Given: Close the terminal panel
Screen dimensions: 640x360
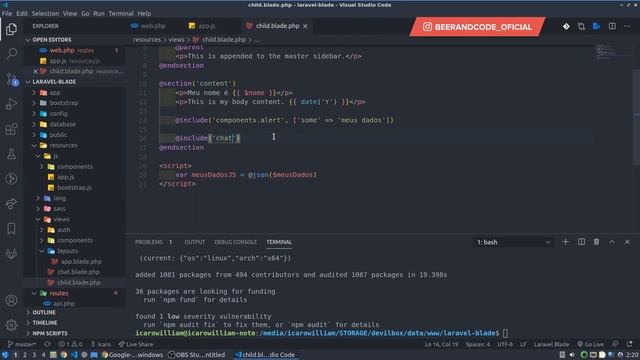Looking at the screenshot, I should tap(627, 242).
